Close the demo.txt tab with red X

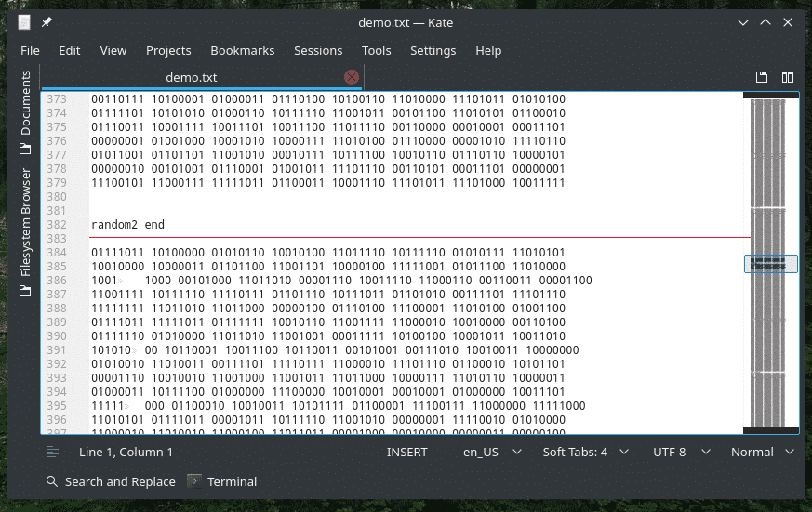tap(351, 77)
